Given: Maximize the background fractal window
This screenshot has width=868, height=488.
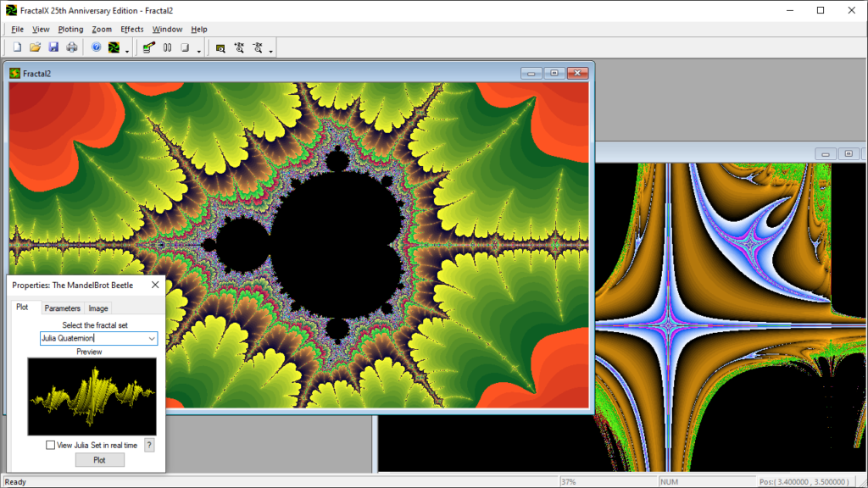Looking at the screenshot, I should (x=849, y=154).
